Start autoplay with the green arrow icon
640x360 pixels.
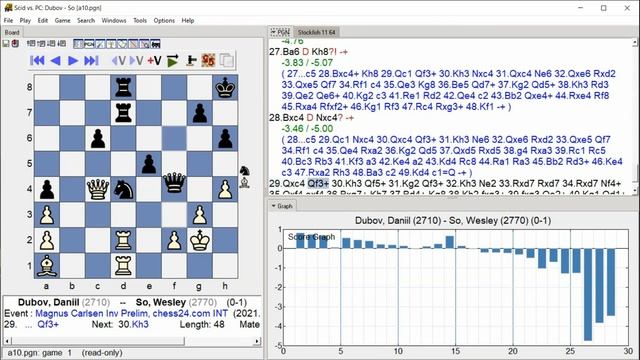click(173, 60)
